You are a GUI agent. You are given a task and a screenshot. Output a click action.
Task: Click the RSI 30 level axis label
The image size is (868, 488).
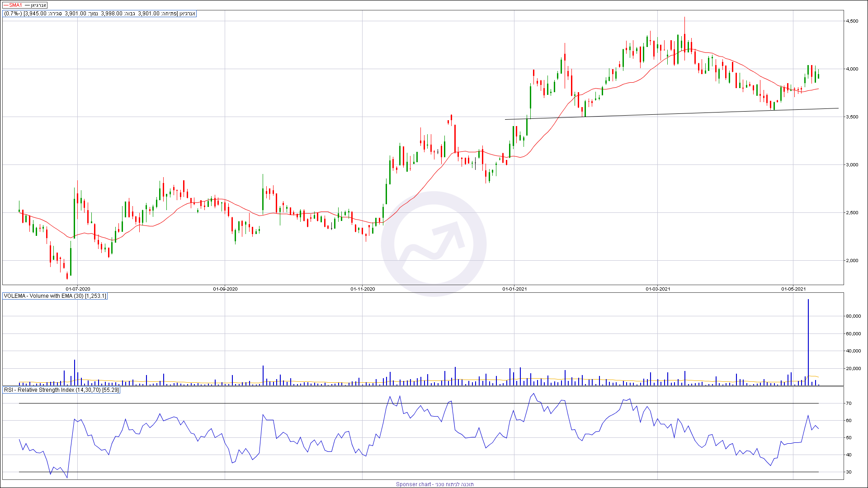[x=849, y=472]
